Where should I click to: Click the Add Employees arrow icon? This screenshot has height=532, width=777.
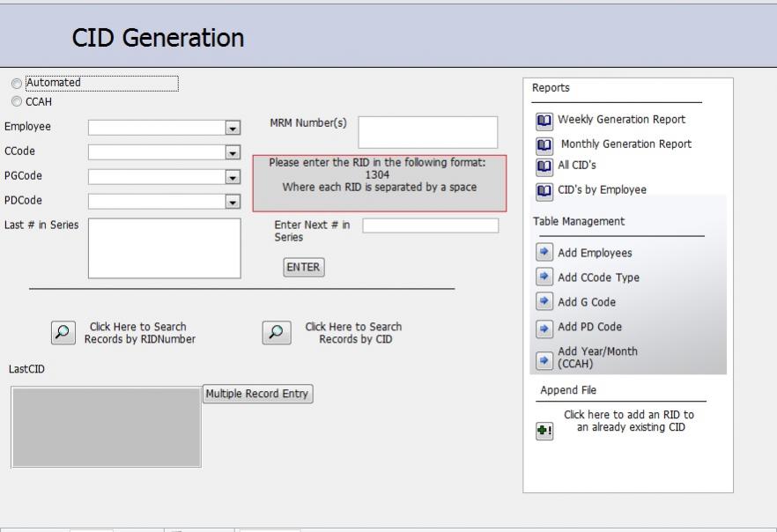[x=544, y=252]
